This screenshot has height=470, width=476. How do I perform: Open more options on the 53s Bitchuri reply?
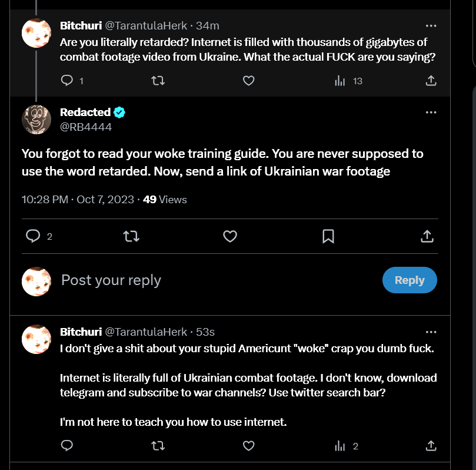pyautogui.click(x=431, y=332)
